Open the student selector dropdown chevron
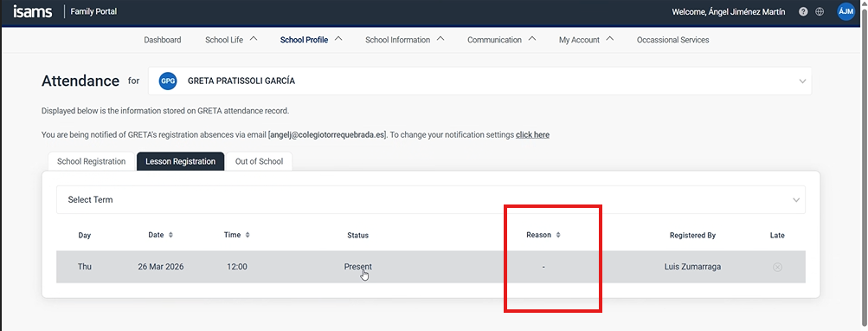The height and width of the screenshot is (331, 868). (x=802, y=81)
